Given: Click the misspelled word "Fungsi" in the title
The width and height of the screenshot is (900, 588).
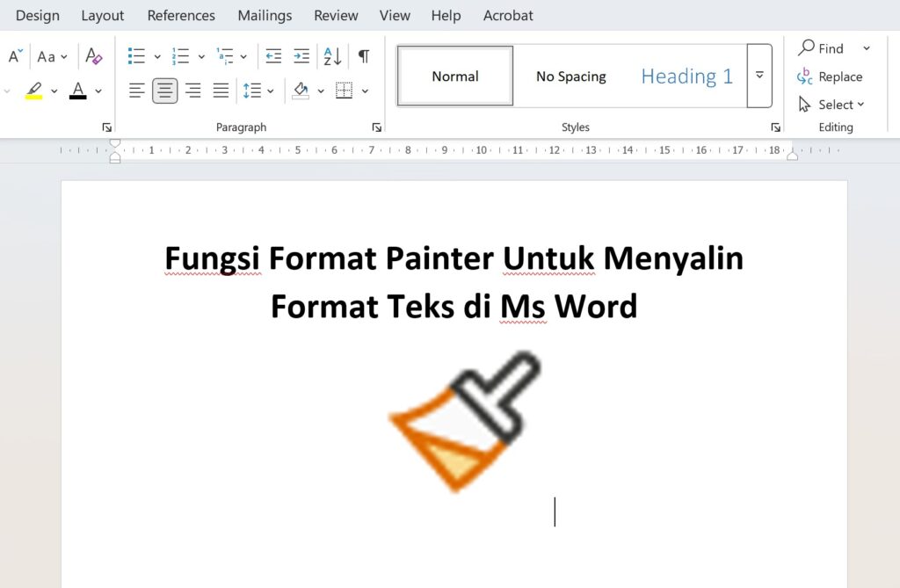Looking at the screenshot, I should pos(213,258).
